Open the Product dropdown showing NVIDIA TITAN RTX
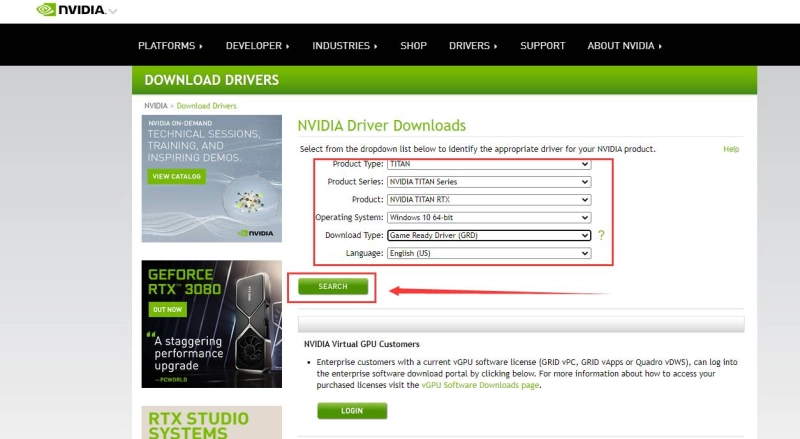This screenshot has width=800, height=439. [x=488, y=200]
